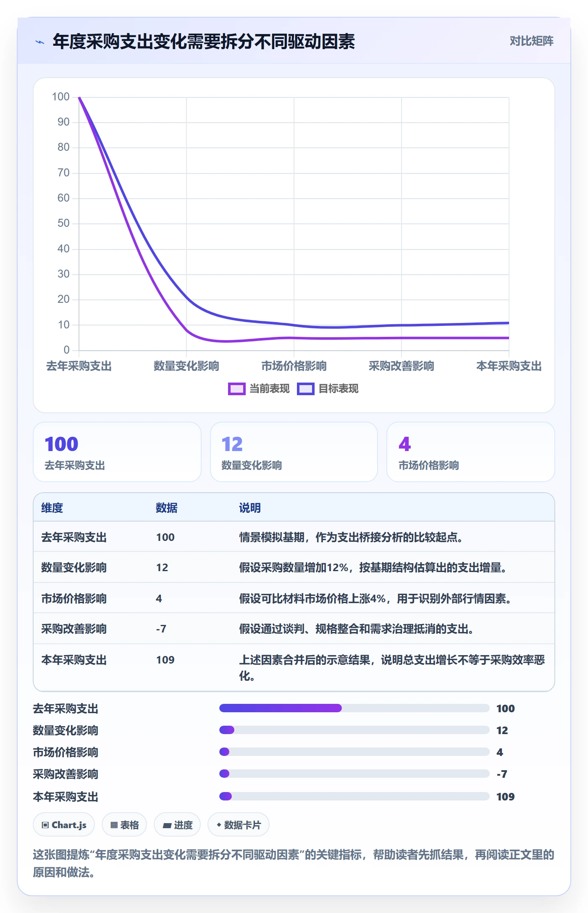Click the description starting with 假设通过谈判
588x913 pixels.
(356, 629)
